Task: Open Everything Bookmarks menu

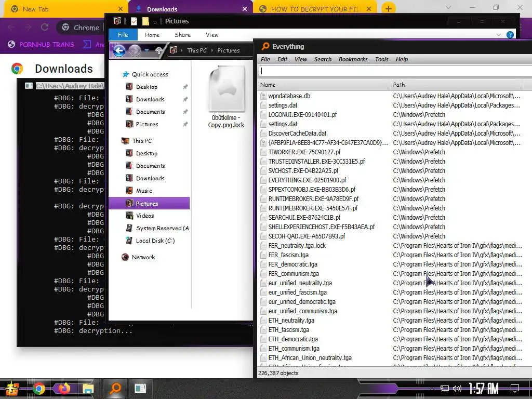Action: coord(353,59)
